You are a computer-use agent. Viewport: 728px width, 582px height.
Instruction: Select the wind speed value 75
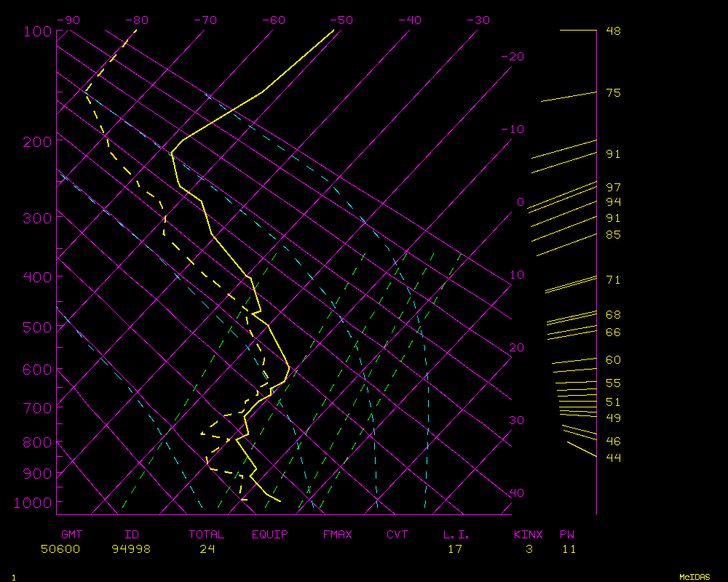(613, 93)
